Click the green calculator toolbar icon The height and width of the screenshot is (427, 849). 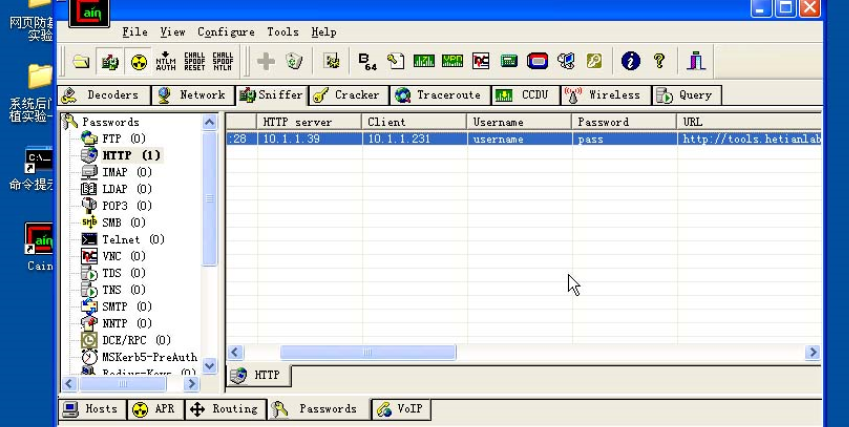click(509, 61)
